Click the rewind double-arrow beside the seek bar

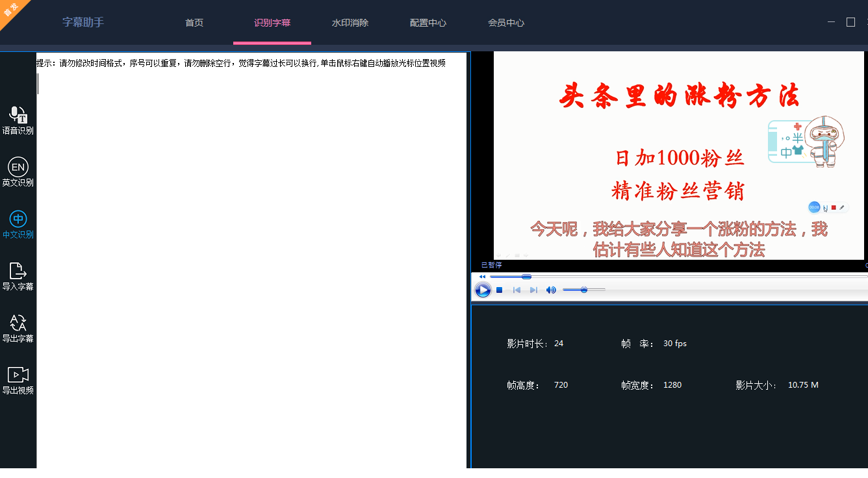[482, 277]
